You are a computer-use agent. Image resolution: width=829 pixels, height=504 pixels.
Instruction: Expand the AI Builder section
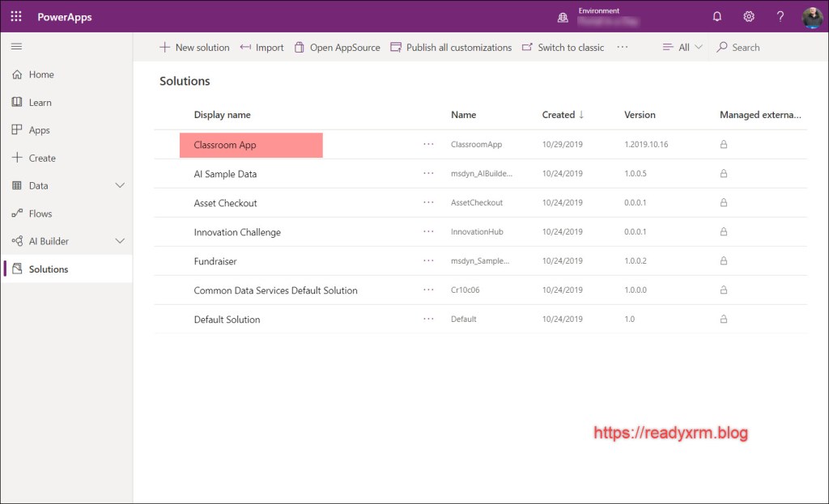pos(120,241)
